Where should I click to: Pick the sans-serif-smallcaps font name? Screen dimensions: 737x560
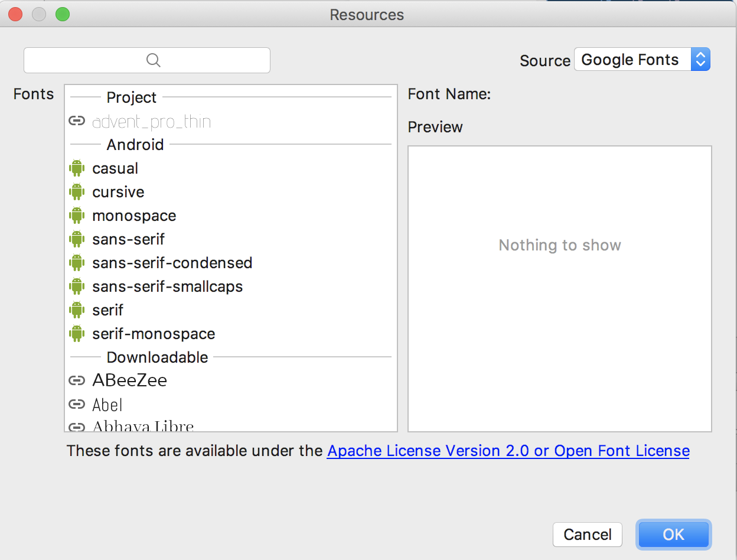(168, 286)
